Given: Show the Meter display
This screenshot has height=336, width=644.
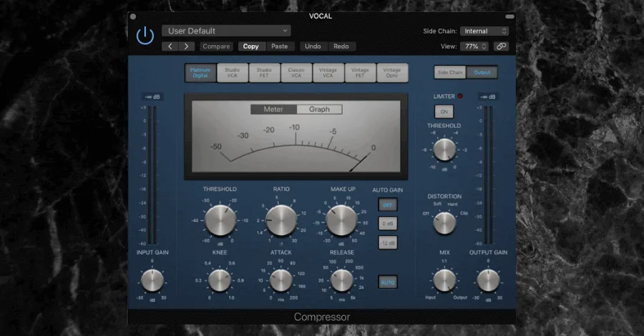Looking at the screenshot, I should [x=273, y=109].
